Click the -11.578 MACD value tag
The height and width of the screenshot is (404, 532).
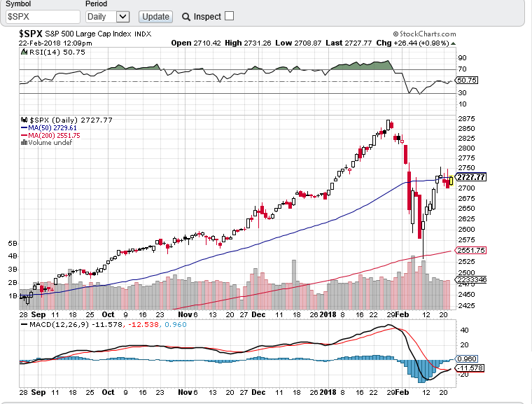pyautogui.click(x=469, y=368)
